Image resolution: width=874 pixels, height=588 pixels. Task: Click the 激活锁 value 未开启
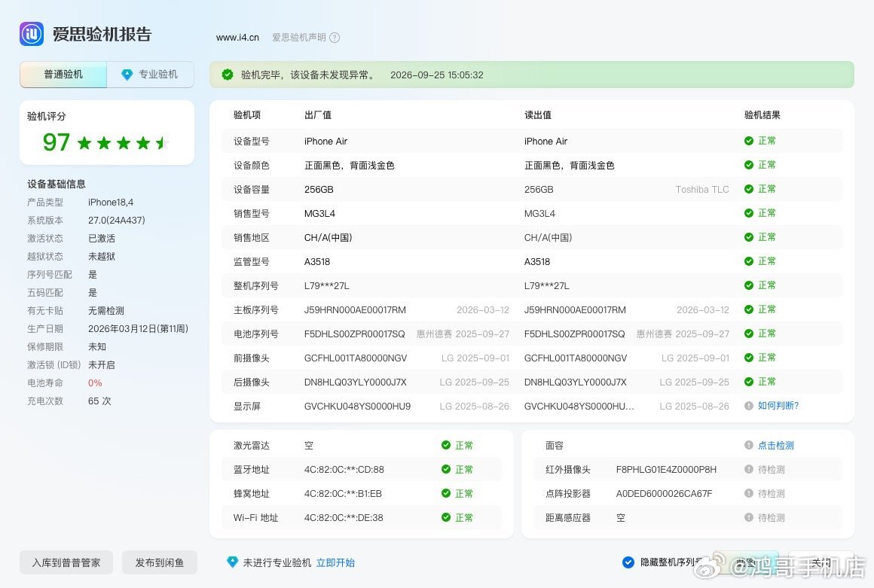102,364
